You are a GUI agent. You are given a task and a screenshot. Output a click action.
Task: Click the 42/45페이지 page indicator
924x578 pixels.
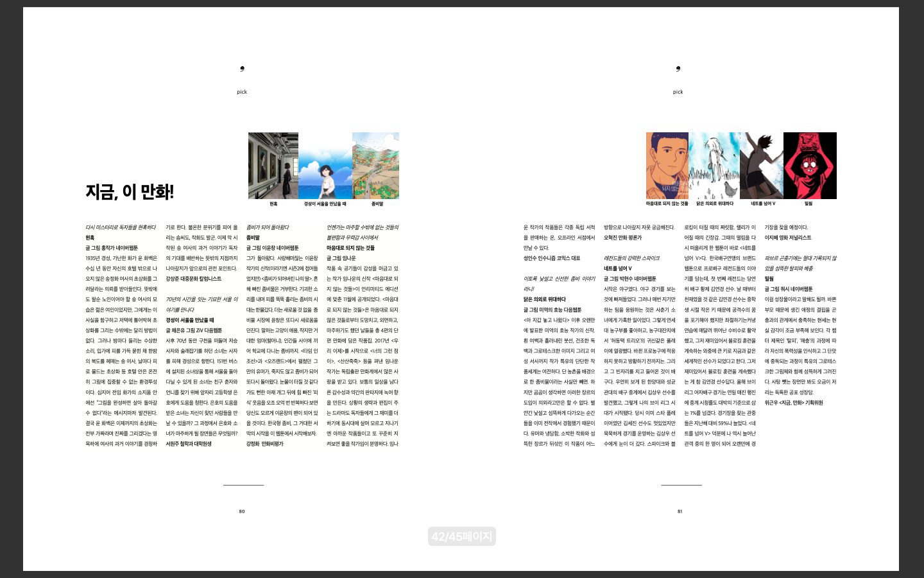462,536
